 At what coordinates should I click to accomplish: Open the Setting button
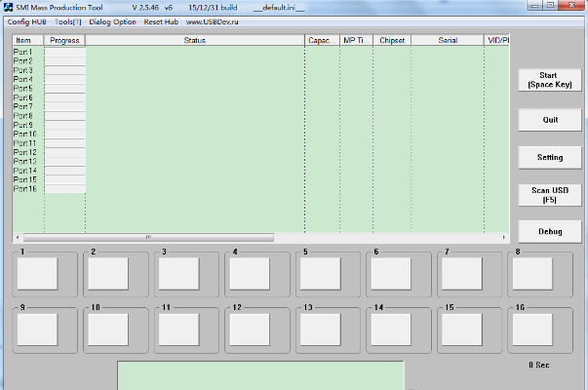[x=549, y=157]
